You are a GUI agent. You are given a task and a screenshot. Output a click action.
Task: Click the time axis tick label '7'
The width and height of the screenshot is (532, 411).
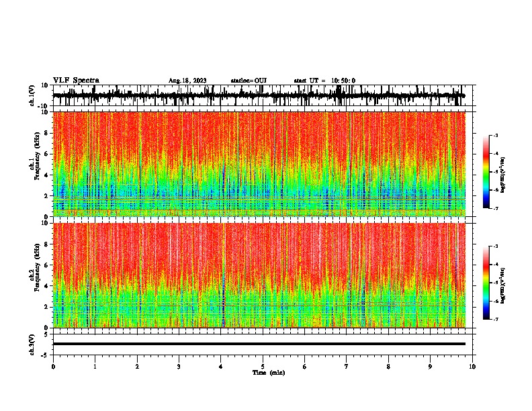tap(347, 367)
